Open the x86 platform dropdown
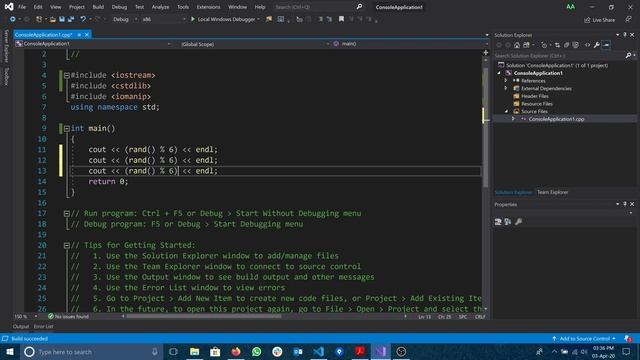Image resolution: width=640 pixels, height=360 pixels. (x=163, y=19)
